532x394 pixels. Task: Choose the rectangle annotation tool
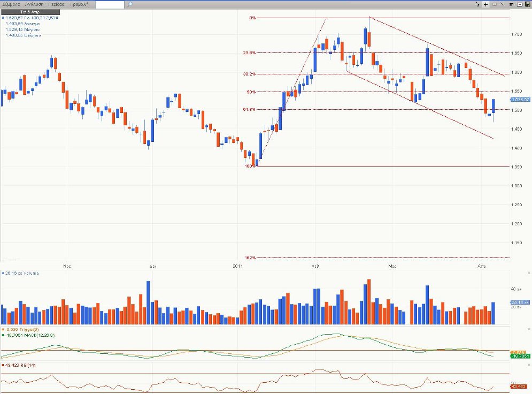pos(495,4)
